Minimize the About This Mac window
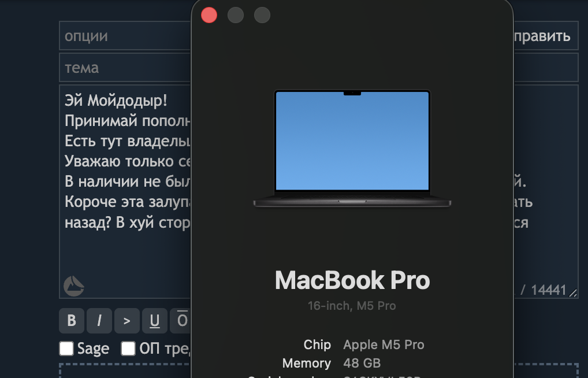 tap(236, 16)
